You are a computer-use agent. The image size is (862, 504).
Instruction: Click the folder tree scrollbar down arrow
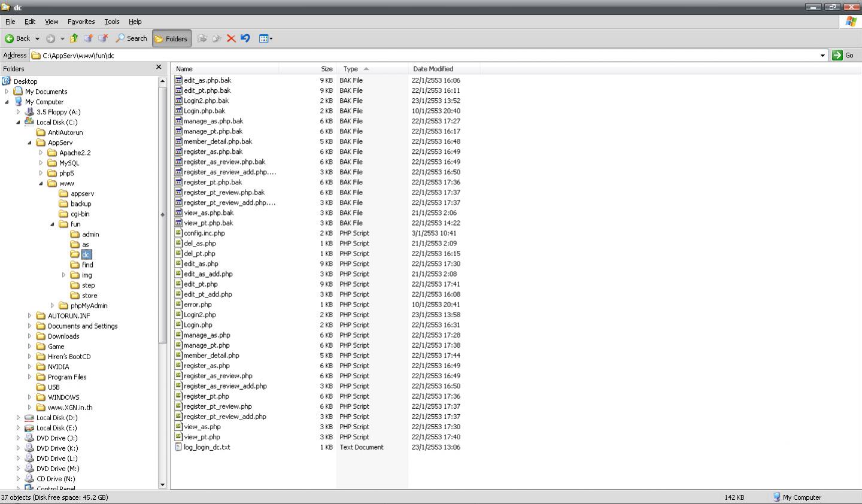click(x=162, y=485)
